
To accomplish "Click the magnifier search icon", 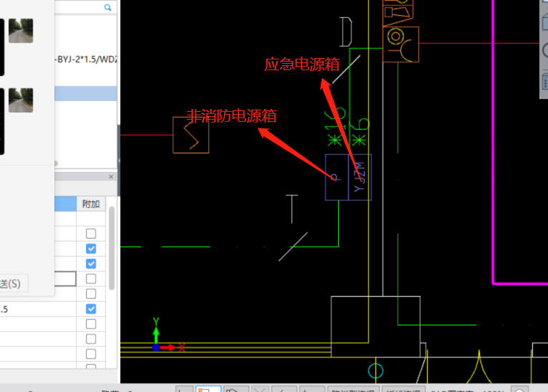I will [107, 7].
